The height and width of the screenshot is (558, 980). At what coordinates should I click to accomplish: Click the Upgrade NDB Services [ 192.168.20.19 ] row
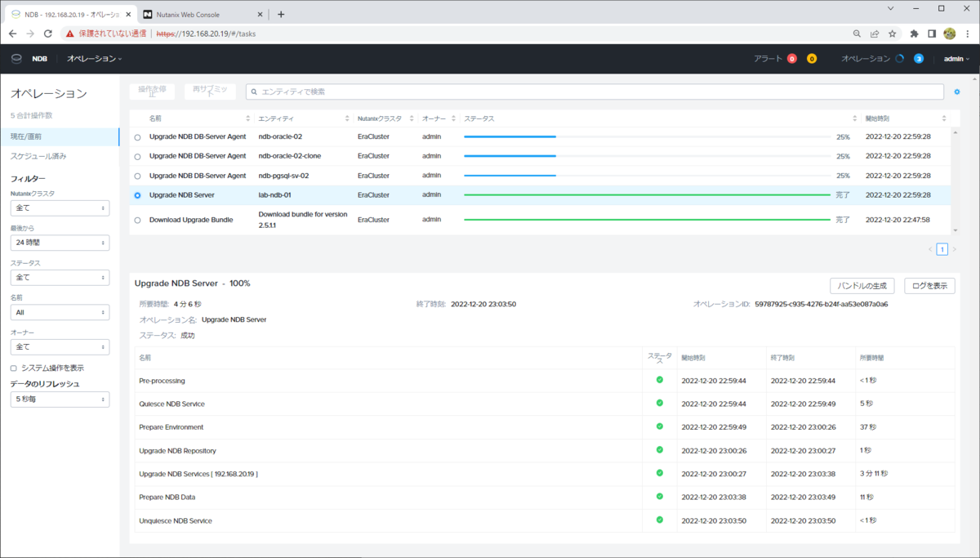544,473
